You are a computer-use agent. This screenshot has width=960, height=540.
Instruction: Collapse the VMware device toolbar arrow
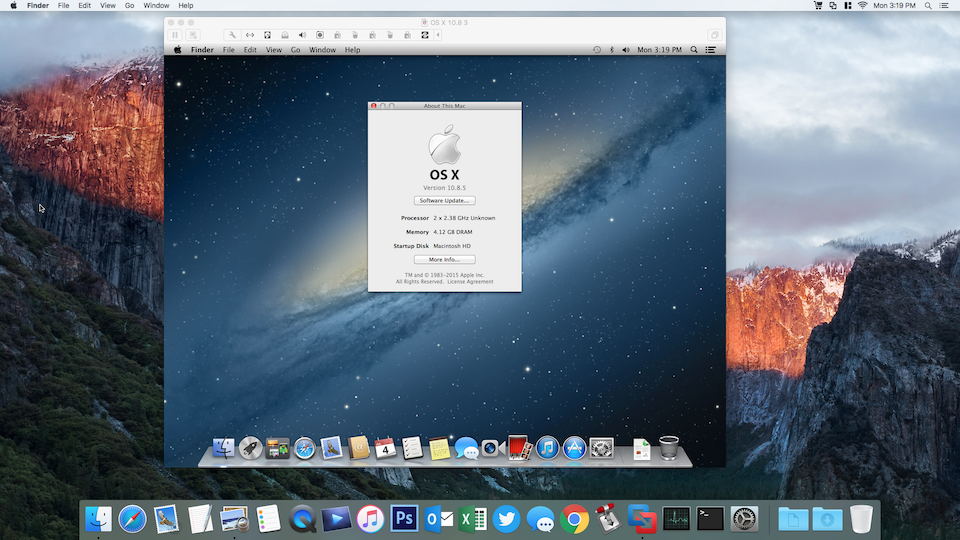[438, 36]
